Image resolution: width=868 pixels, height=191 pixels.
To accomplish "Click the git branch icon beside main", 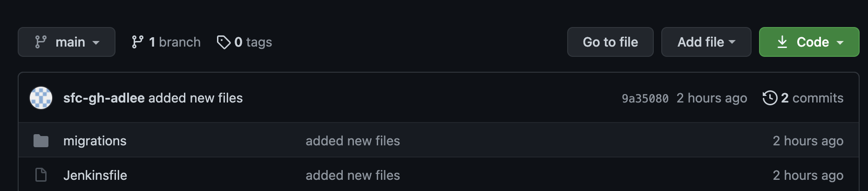I will click(x=41, y=42).
